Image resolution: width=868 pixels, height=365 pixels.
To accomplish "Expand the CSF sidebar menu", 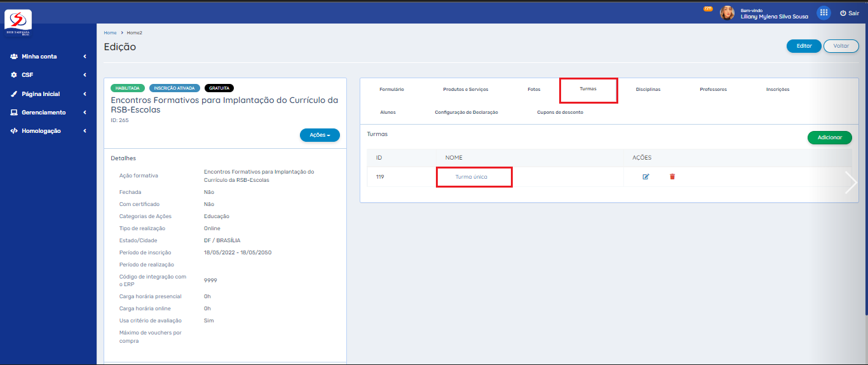I will [x=48, y=75].
